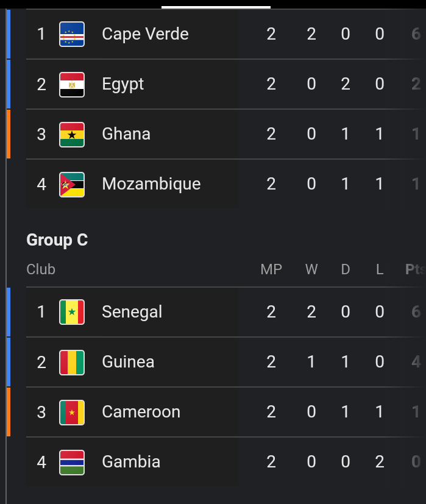This screenshot has width=426, height=504.
Task: Open the Senegal team link
Action: click(132, 312)
